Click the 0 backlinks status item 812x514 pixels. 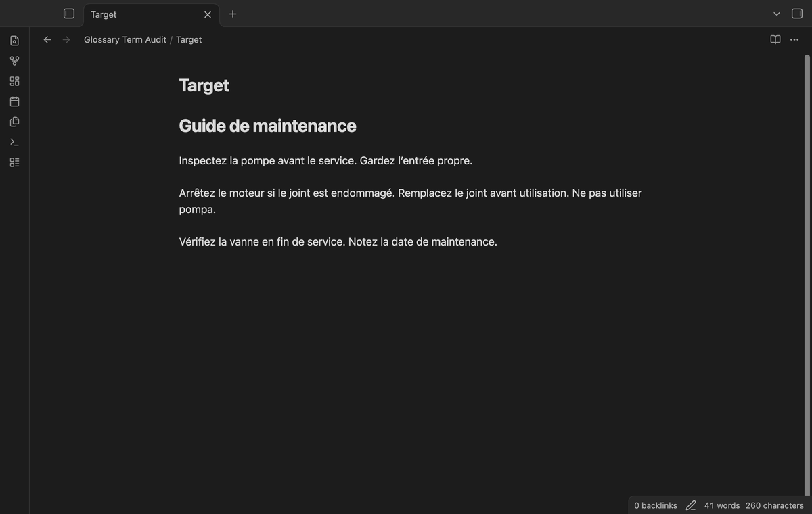(656, 505)
